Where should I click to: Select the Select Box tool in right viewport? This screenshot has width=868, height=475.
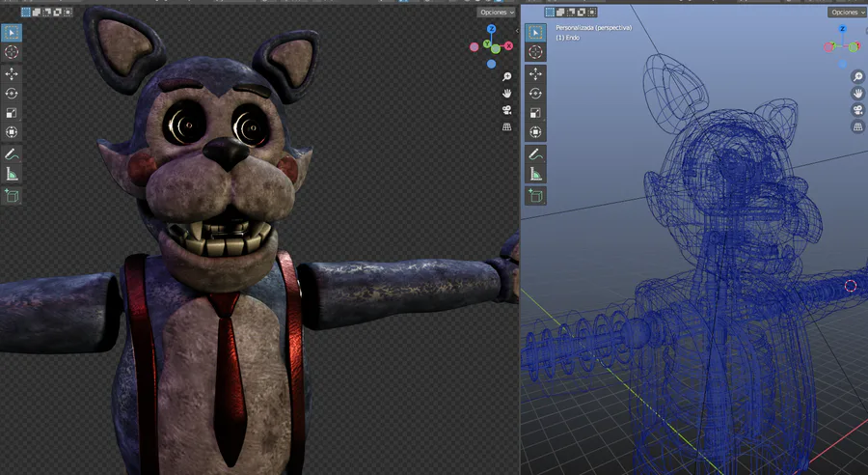pyautogui.click(x=535, y=33)
